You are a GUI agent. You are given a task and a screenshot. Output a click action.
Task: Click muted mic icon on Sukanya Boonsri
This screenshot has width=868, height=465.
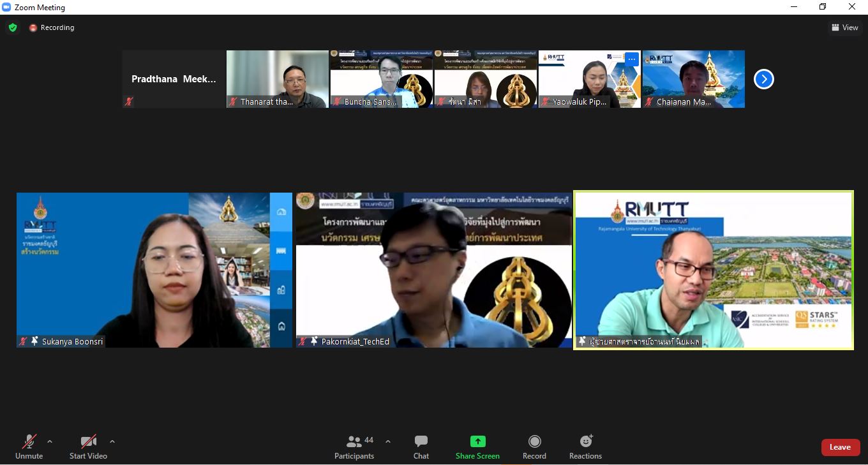pyautogui.click(x=23, y=341)
